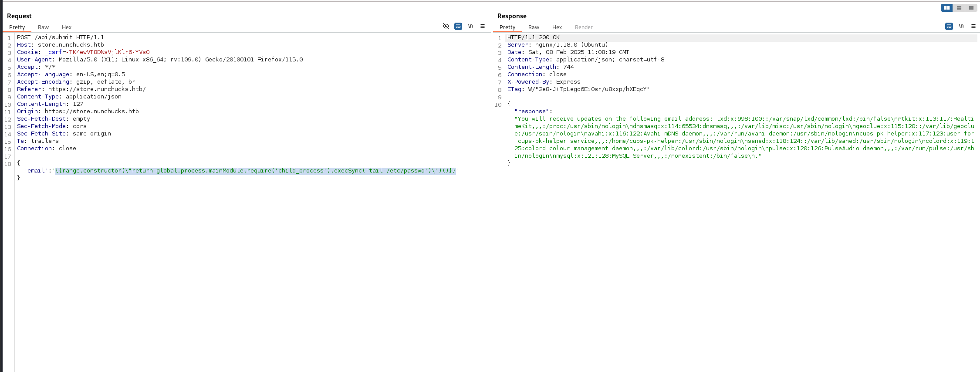Select the side-by-side layout icon
Viewport: 980px width, 372px height.
pyautogui.click(x=946, y=8)
